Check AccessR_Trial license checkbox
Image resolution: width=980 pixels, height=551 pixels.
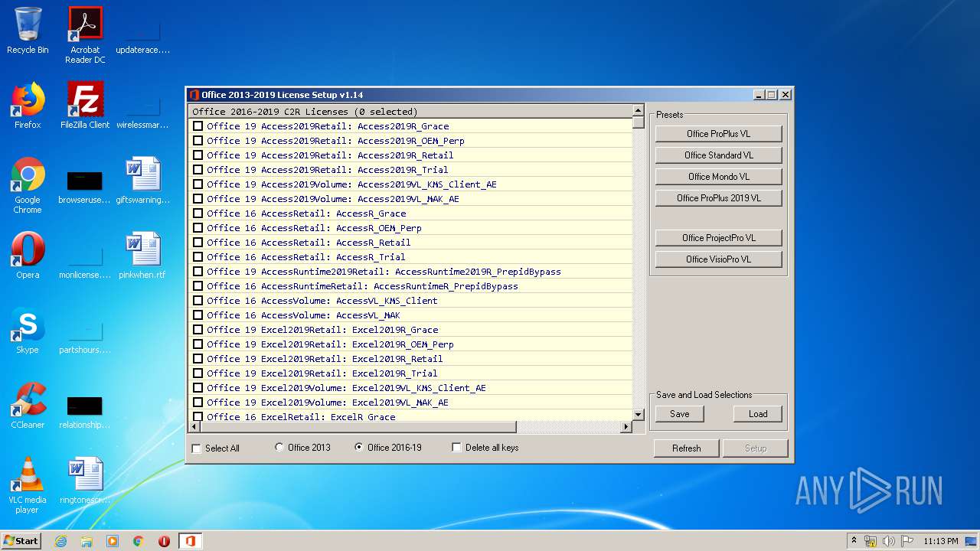point(198,257)
